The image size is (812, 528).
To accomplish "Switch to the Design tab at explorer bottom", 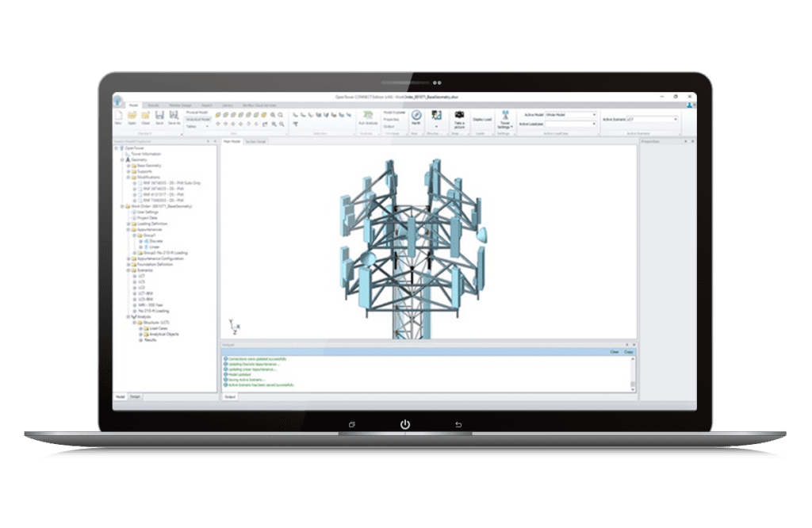I will click(135, 396).
